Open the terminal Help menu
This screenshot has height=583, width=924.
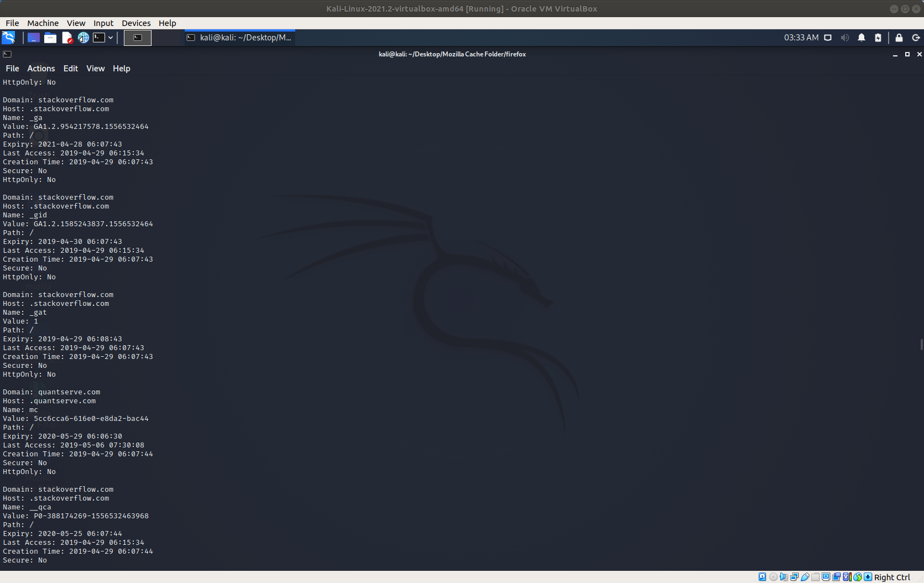pyautogui.click(x=121, y=69)
